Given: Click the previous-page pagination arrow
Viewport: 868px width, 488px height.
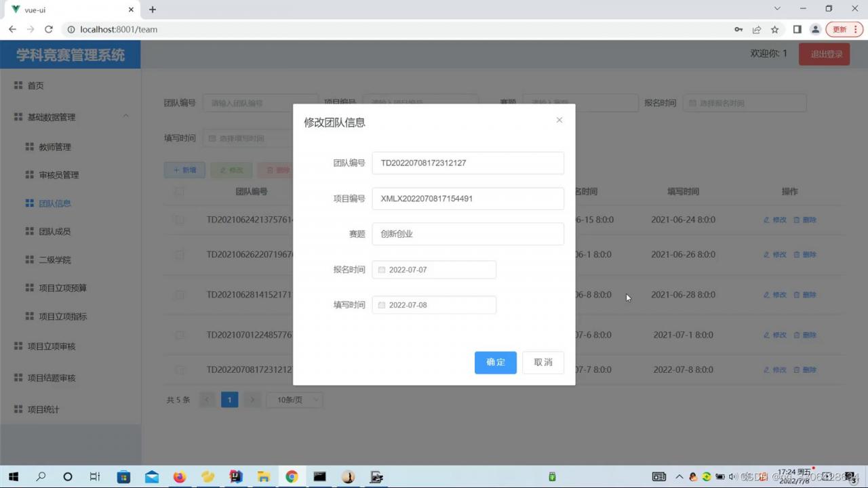Looking at the screenshot, I should click(208, 400).
